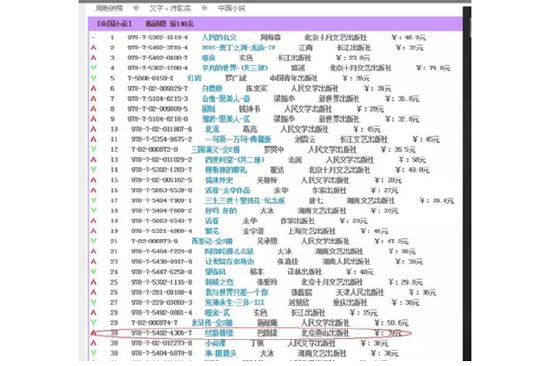
Task: Open the rank 8 book 围城
Action: pos(209,109)
